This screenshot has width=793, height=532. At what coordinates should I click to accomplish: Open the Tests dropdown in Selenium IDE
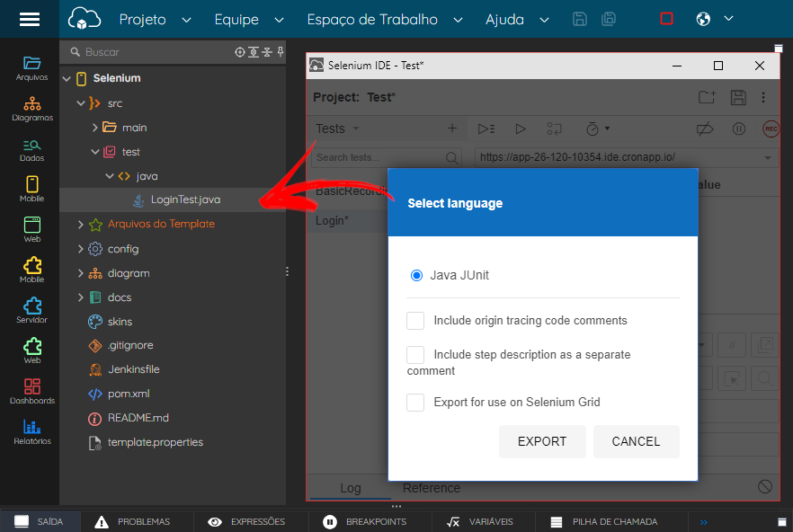(x=337, y=129)
